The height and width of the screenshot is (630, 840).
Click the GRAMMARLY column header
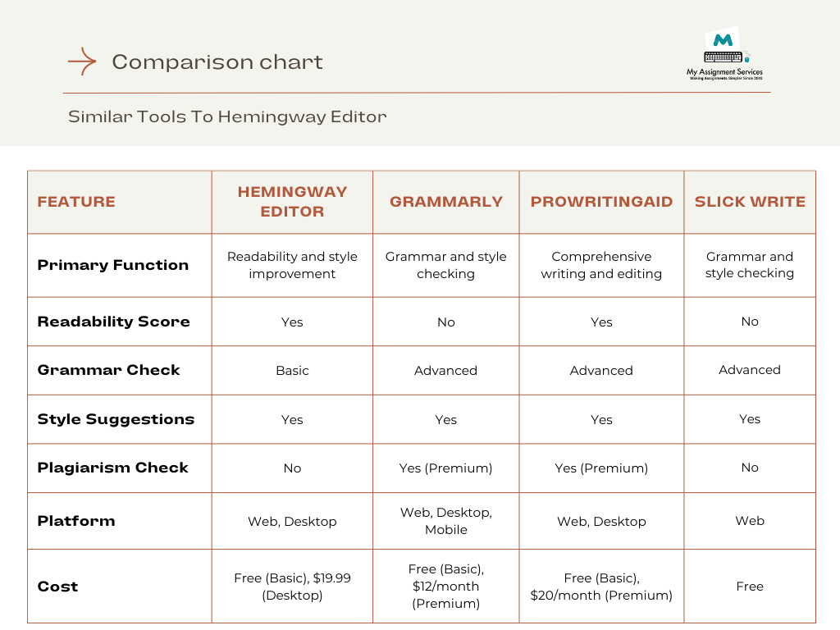[445, 202]
